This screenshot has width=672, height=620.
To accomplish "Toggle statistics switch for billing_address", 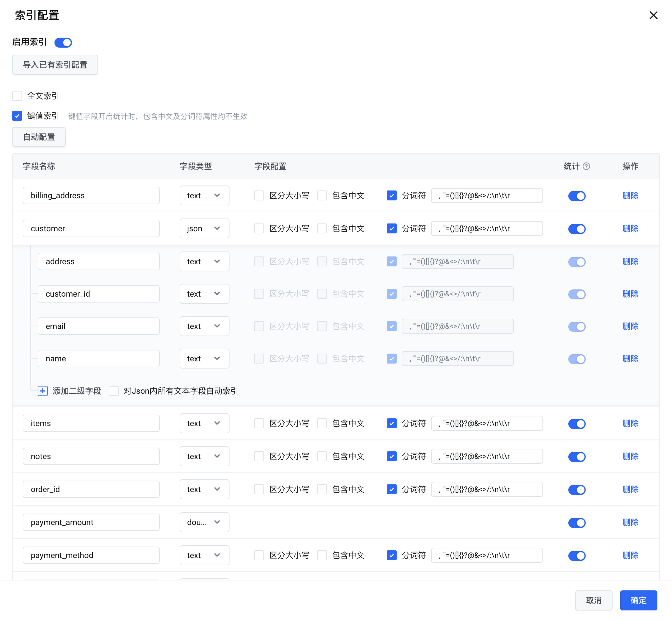I will (x=577, y=196).
